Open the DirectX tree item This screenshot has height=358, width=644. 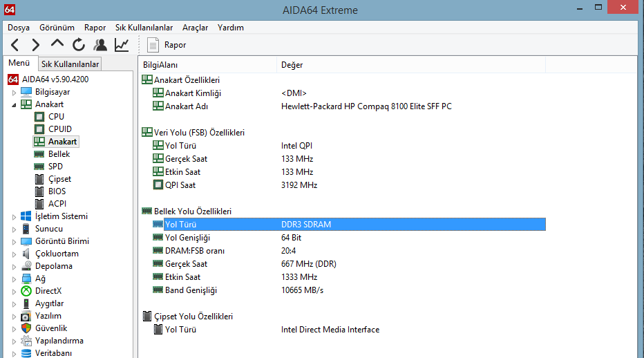point(48,291)
